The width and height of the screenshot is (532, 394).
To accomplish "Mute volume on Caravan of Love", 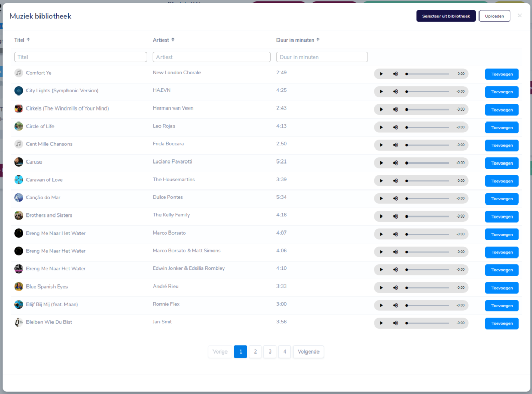I will 395,181.
